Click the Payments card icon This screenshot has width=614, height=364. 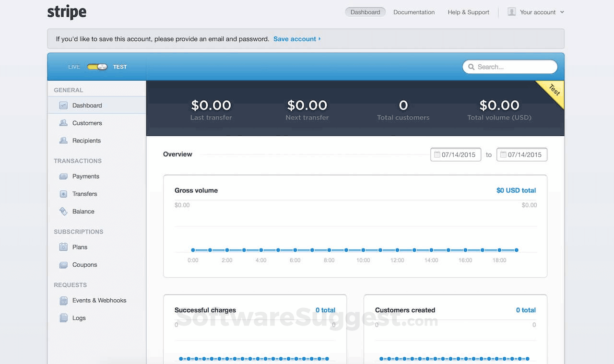click(x=63, y=176)
